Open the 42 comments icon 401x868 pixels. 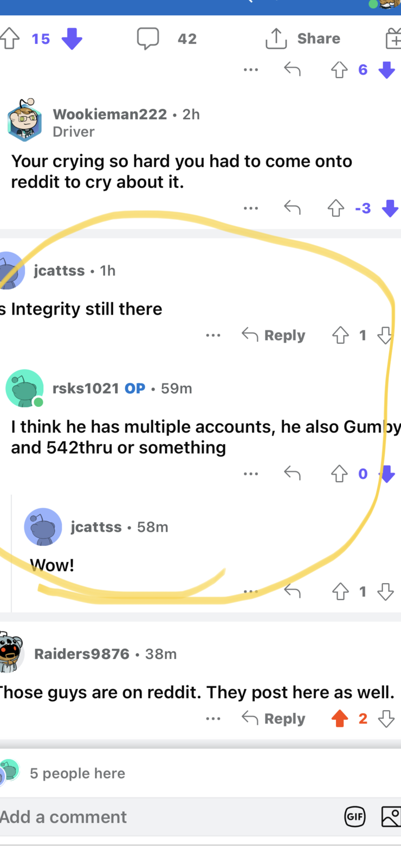tap(148, 39)
